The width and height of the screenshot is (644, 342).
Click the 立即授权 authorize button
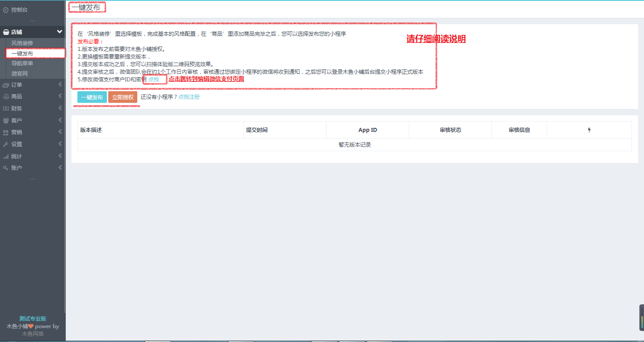coord(123,97)
